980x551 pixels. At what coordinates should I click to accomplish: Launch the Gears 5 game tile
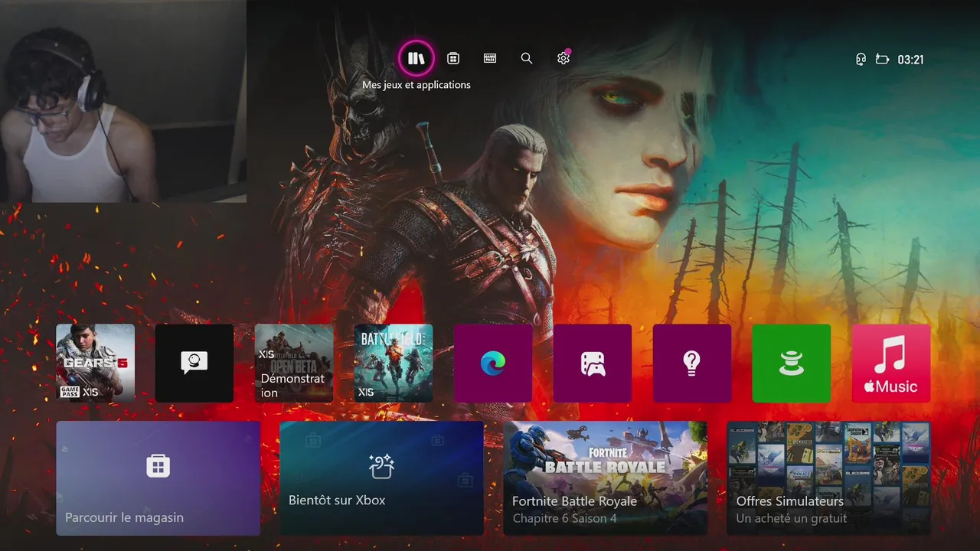tap(95, 363)
